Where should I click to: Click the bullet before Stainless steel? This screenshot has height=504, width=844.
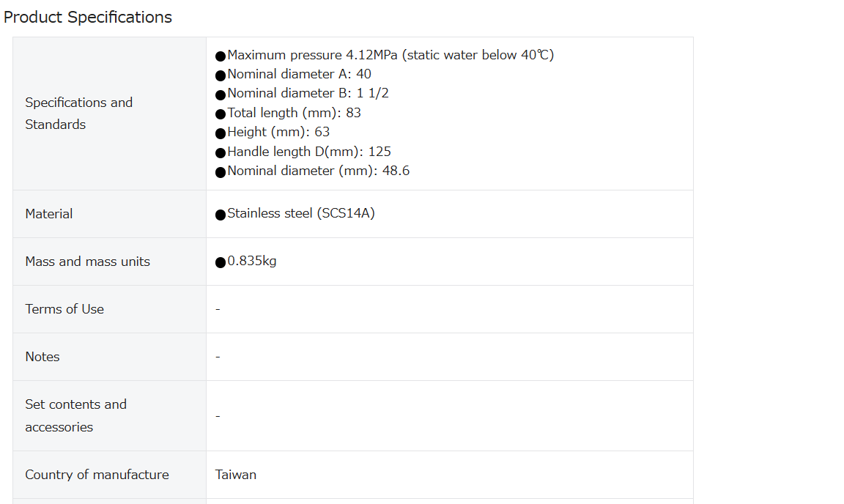click(220, 215)
